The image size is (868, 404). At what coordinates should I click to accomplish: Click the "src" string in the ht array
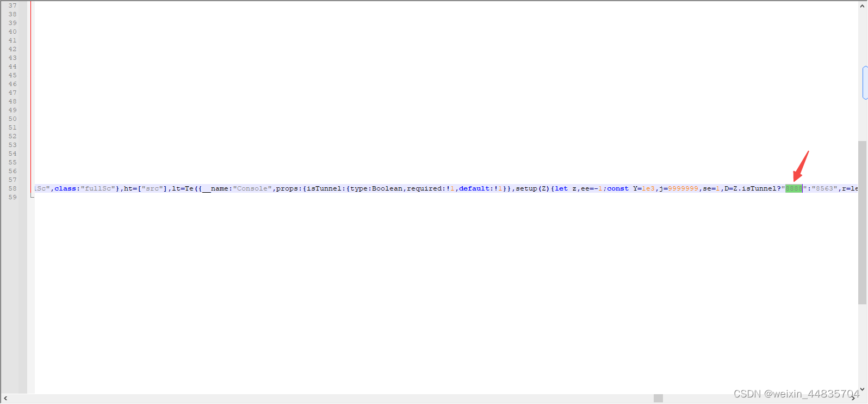(152, 188)
